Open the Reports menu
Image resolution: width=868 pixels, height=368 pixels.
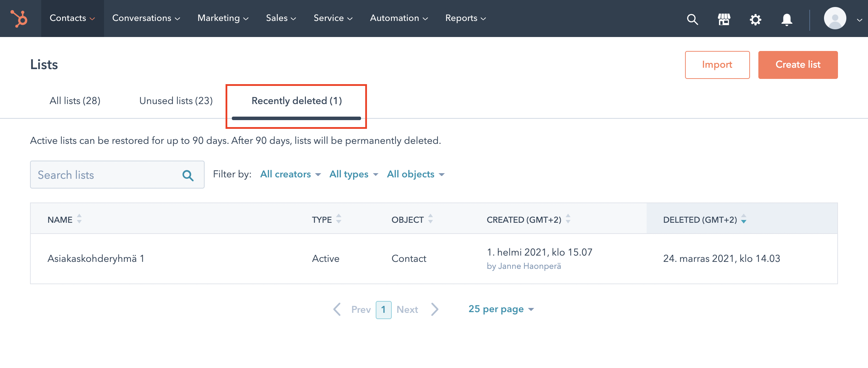point(465,18)
